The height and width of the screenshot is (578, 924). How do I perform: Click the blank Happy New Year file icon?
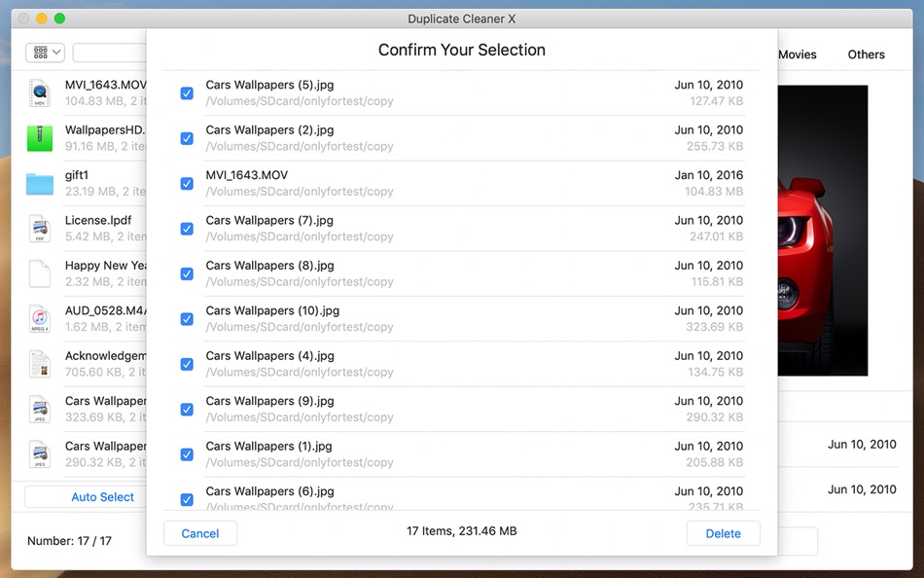40,273
